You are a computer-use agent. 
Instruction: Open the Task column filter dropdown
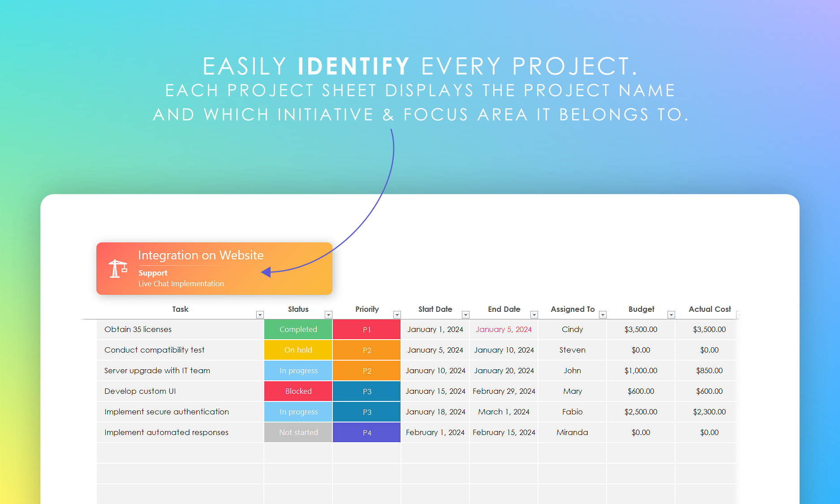pyautogui.click(x=260, y=315)
